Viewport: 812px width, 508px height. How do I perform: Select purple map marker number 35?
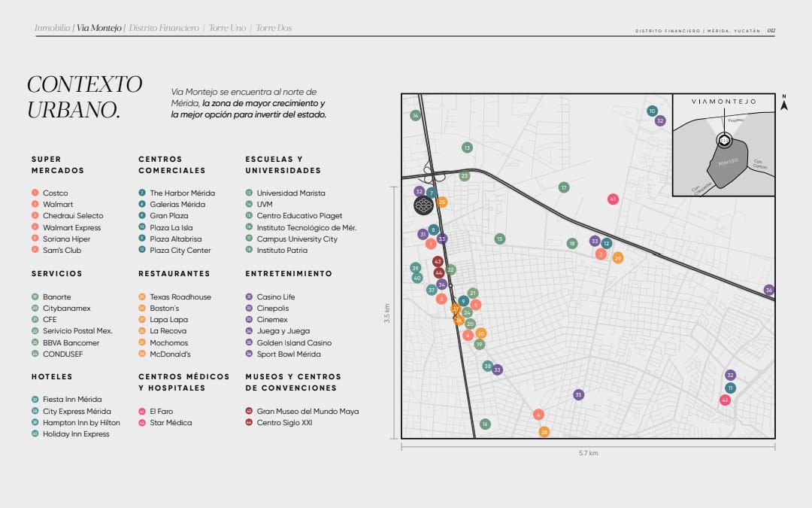[578, 394]
